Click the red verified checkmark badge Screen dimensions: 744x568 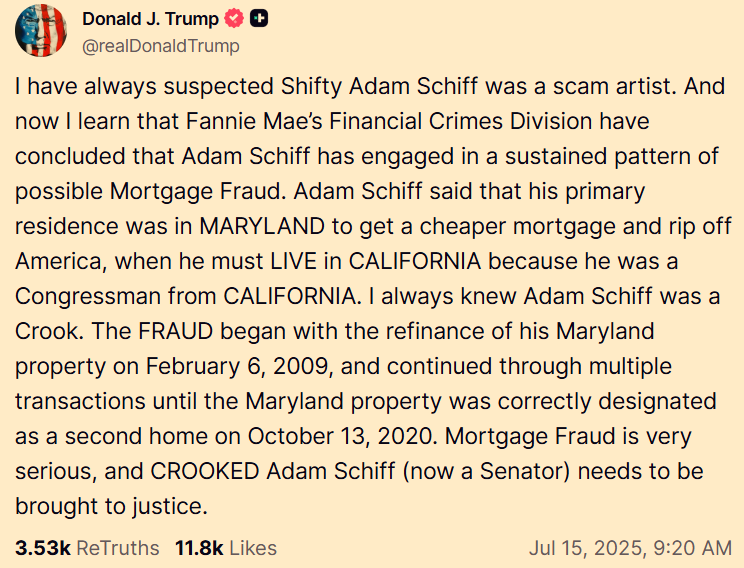click(x=234, y=19)
